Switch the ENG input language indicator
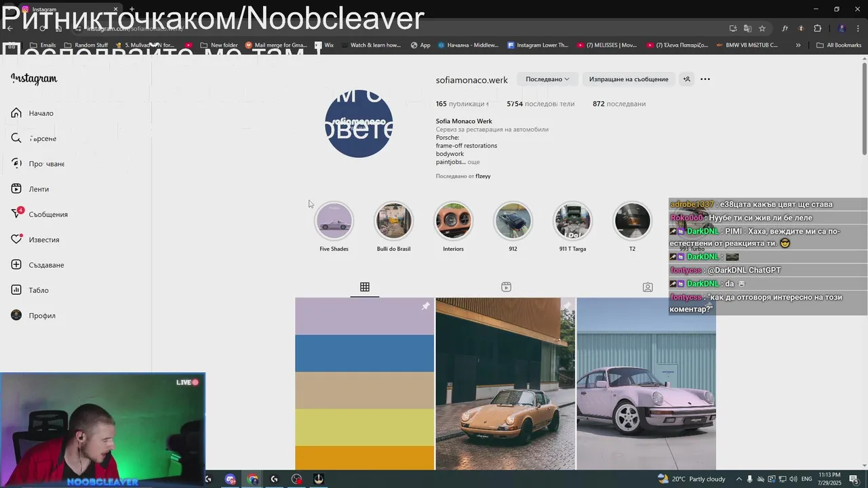The width and height of the screenshot is (868, 488). [x=807, y=479]
